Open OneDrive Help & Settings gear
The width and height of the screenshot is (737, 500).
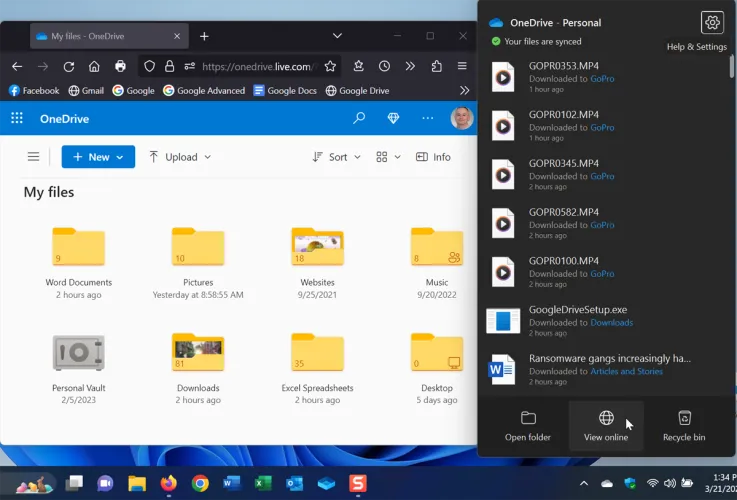711,22
